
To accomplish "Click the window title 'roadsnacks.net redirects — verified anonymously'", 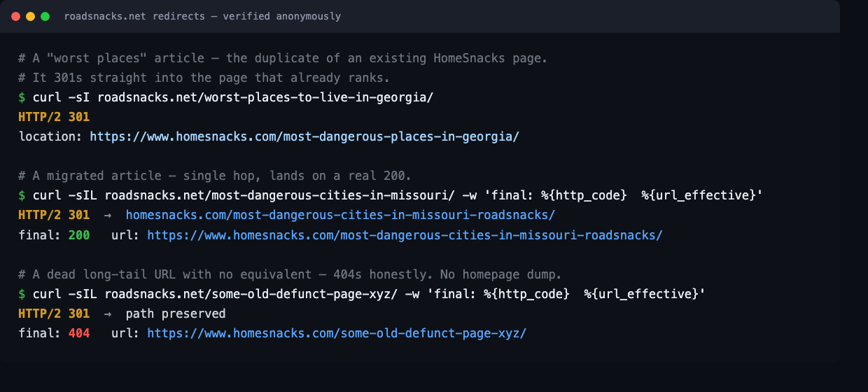I will click(x=202, y=16).
